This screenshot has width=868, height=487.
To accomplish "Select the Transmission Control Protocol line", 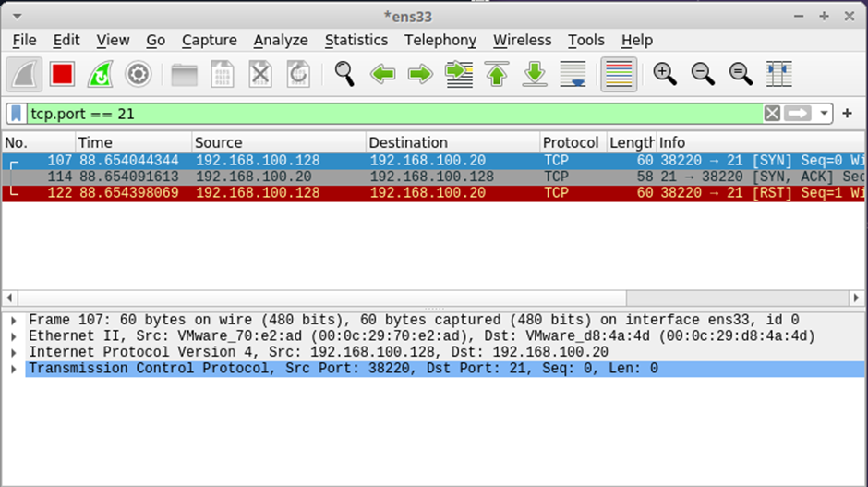I will coord(445,369).
